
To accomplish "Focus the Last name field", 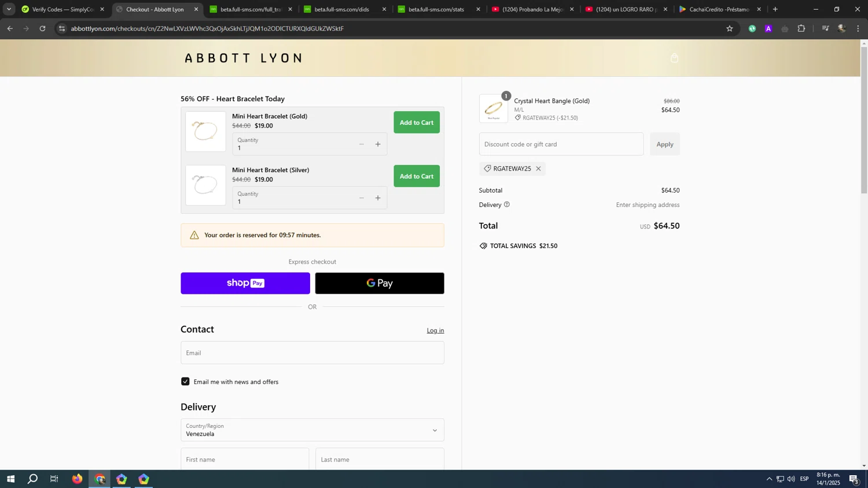I will tap(380, 459).
